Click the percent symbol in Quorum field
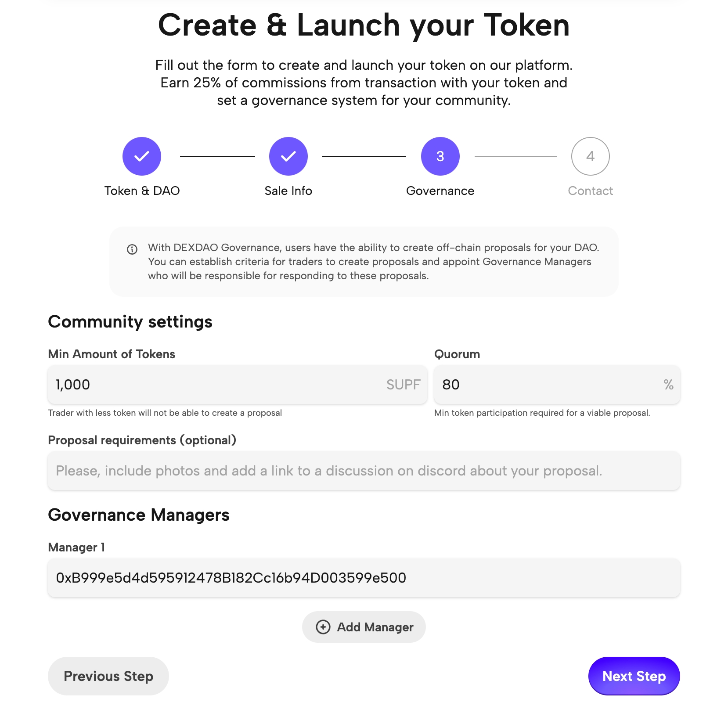The image size is (728, 713). click(x=668, y=385)
